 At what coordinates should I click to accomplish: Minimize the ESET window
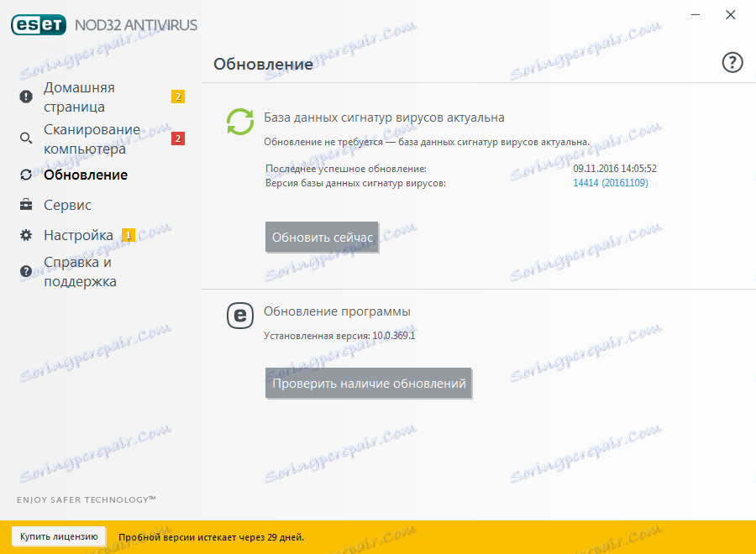(x=696, y=15)
